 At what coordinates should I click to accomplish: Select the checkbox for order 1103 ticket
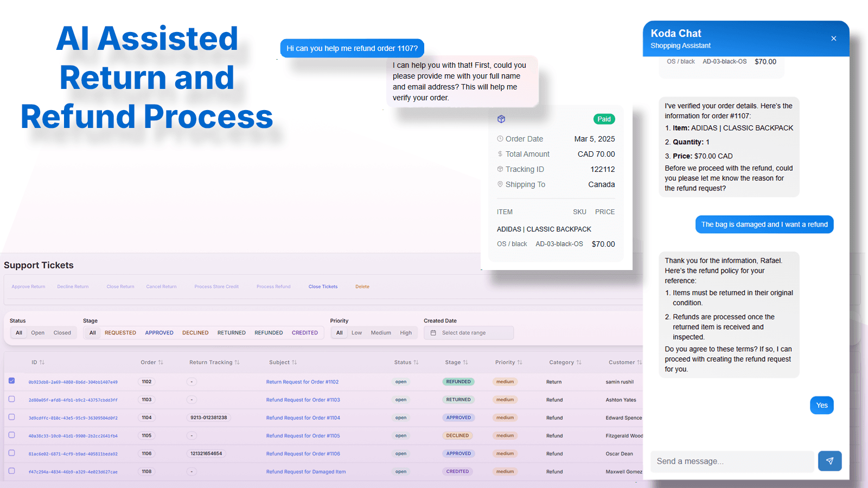[x=11, y=399]
